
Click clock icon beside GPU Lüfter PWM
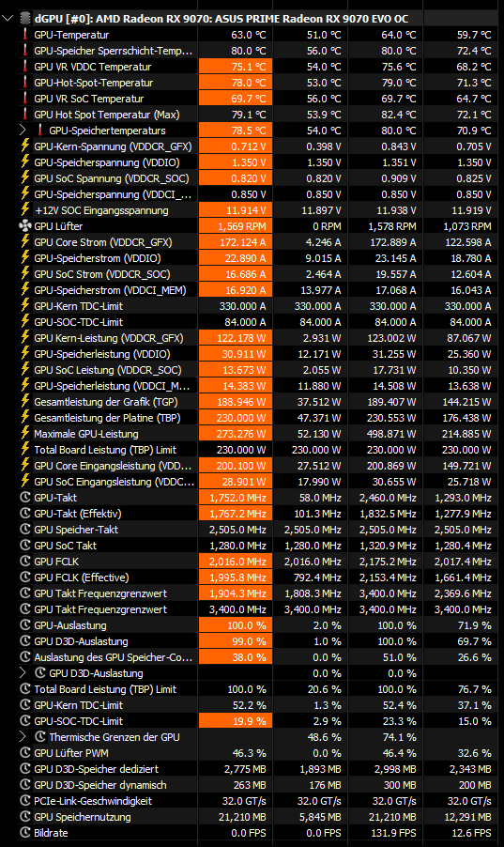point(24,752)
